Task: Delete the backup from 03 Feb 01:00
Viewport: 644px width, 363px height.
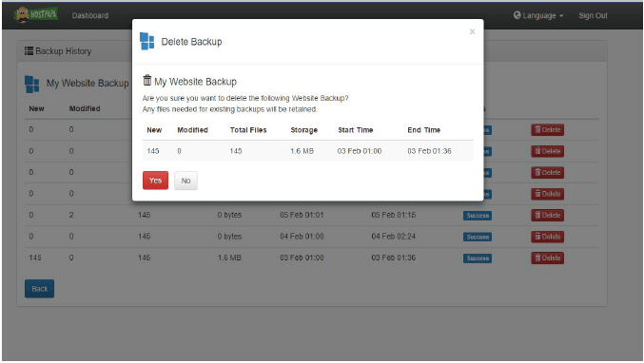Action: 547,258
